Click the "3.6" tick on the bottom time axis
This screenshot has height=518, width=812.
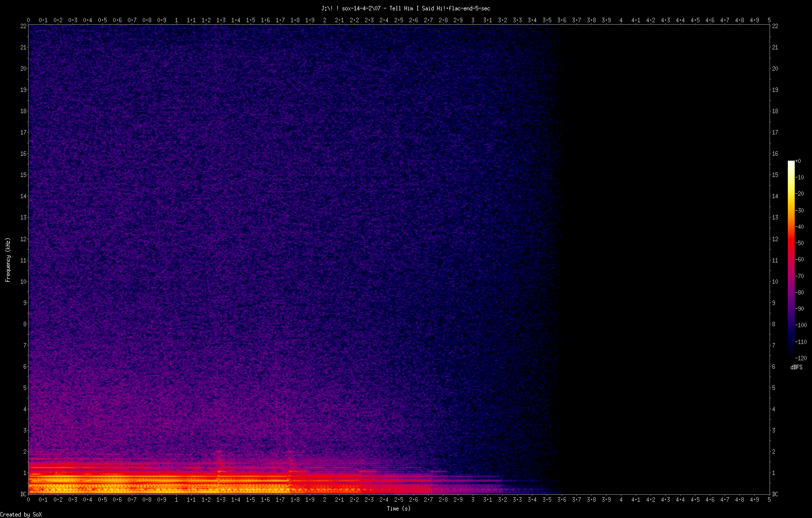coord(562,500)
